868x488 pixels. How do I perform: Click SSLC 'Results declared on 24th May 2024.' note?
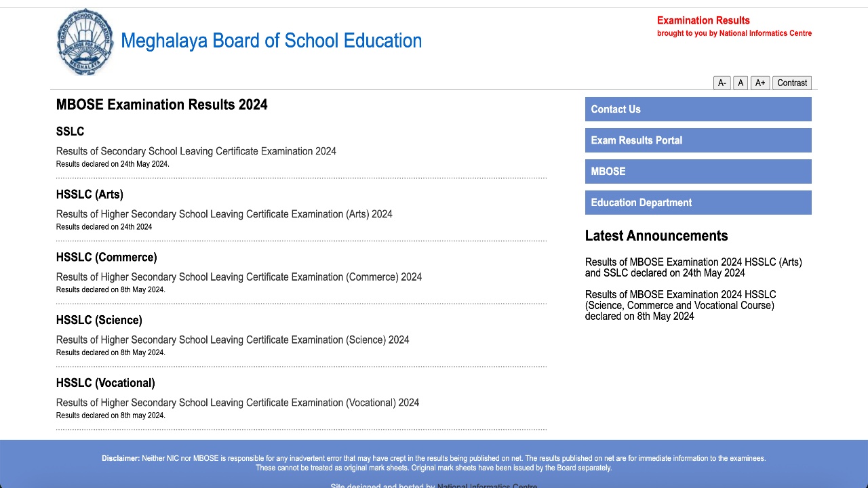(113, 164)
